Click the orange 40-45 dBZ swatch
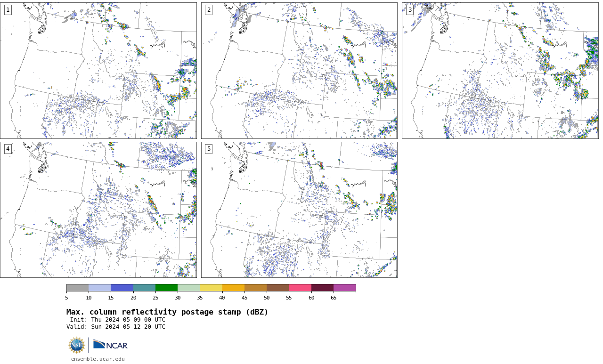The image size is (603, 364). (x=233, y=288)
